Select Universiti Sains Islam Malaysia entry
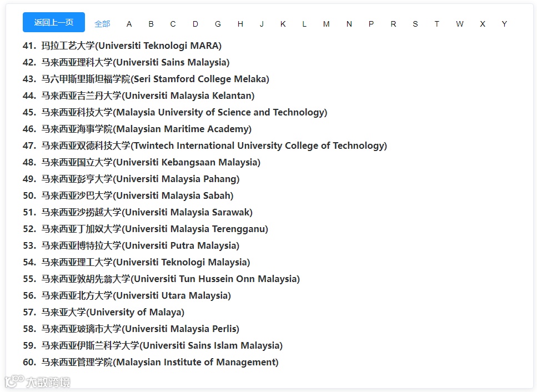The height and width of the screenshot is (392, 537). 153,345
